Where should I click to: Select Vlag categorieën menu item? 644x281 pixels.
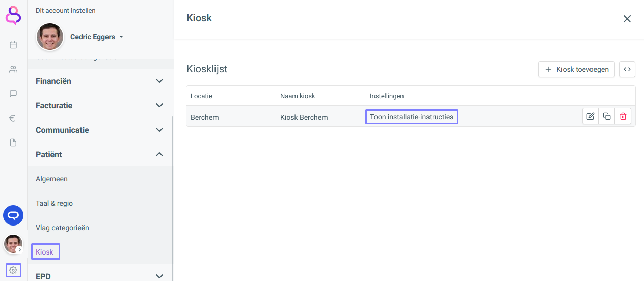pos(62,228)
